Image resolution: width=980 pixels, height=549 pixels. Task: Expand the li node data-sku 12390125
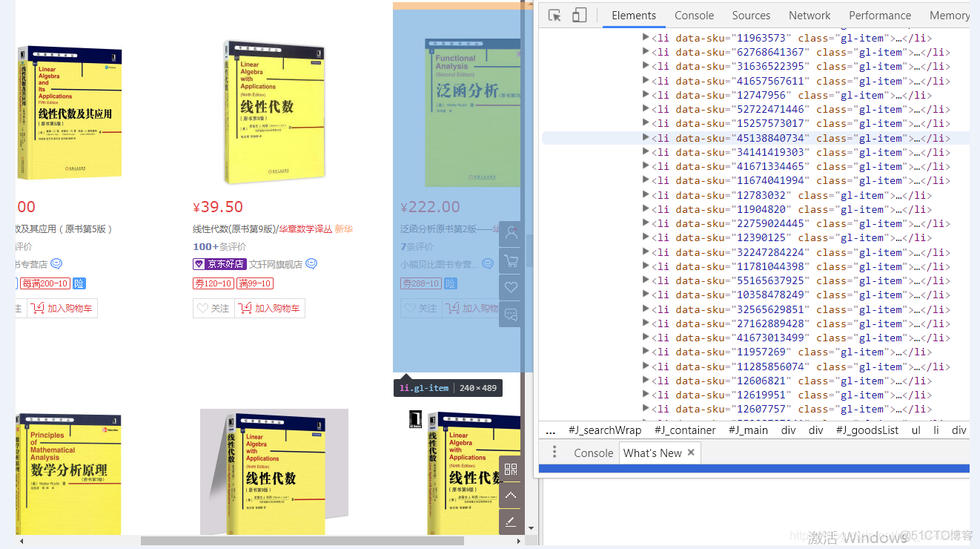click(646, 237)
